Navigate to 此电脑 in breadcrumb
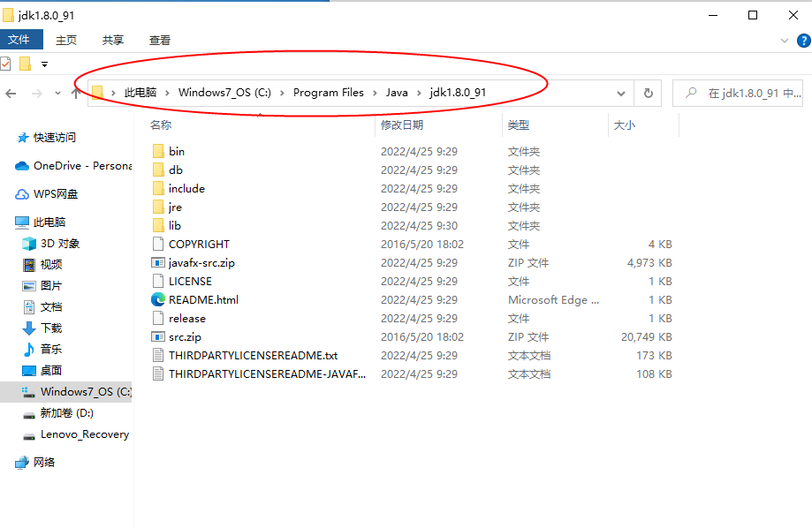This screenshot has width=812, height=528. click(x=140, y=93)
